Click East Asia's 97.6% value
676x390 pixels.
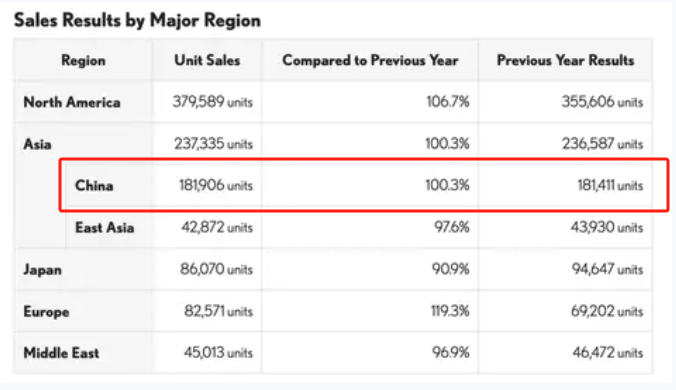pos(451,227)
